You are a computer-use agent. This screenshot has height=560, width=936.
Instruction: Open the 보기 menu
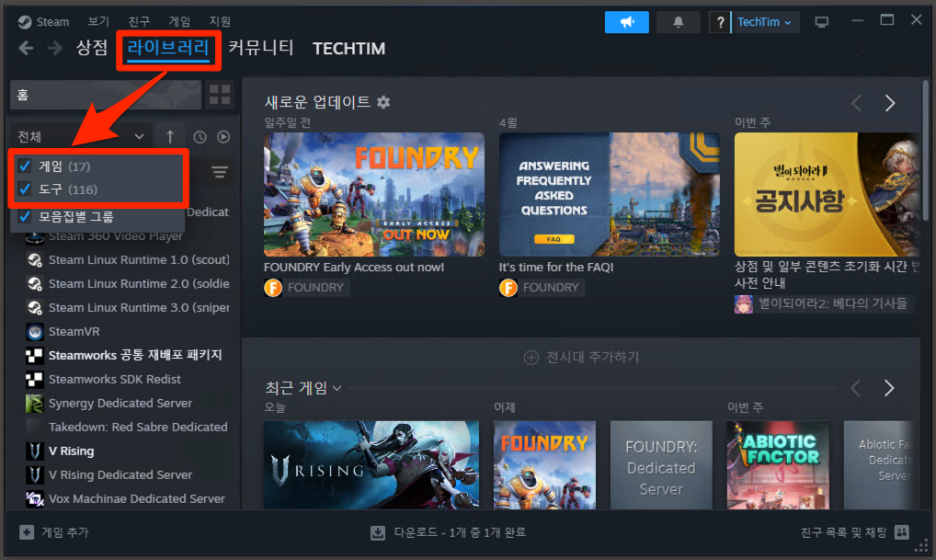[x=98, y=21]
